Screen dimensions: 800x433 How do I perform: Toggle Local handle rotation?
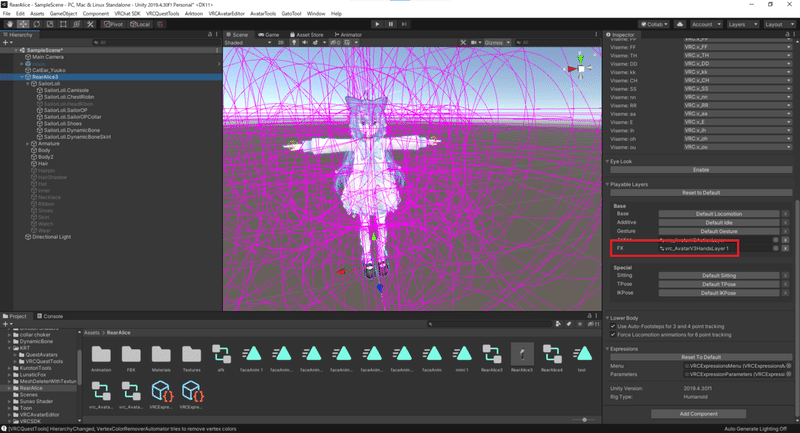(x=139, y=24)
